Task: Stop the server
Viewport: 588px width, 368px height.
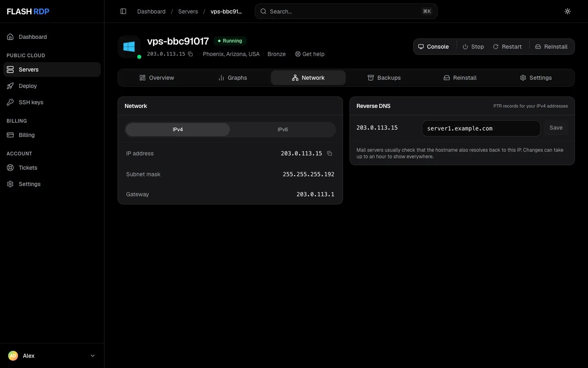Action: [x=473, y=47]
